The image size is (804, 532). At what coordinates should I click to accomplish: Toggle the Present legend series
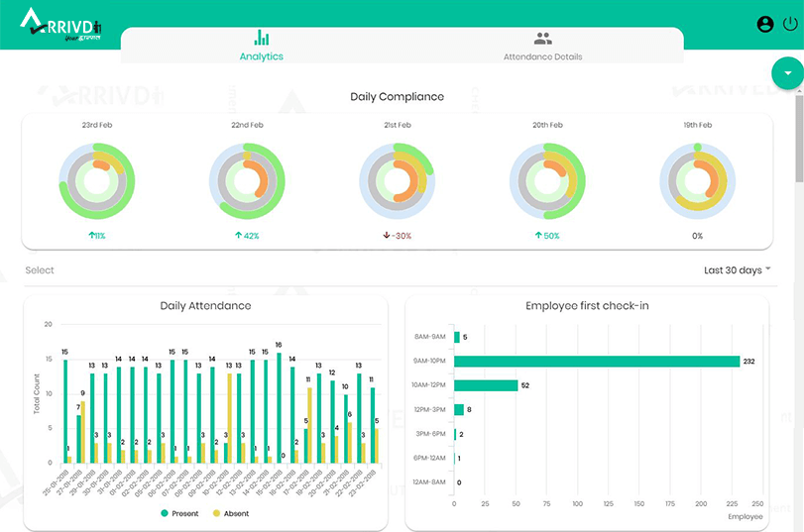178,513
